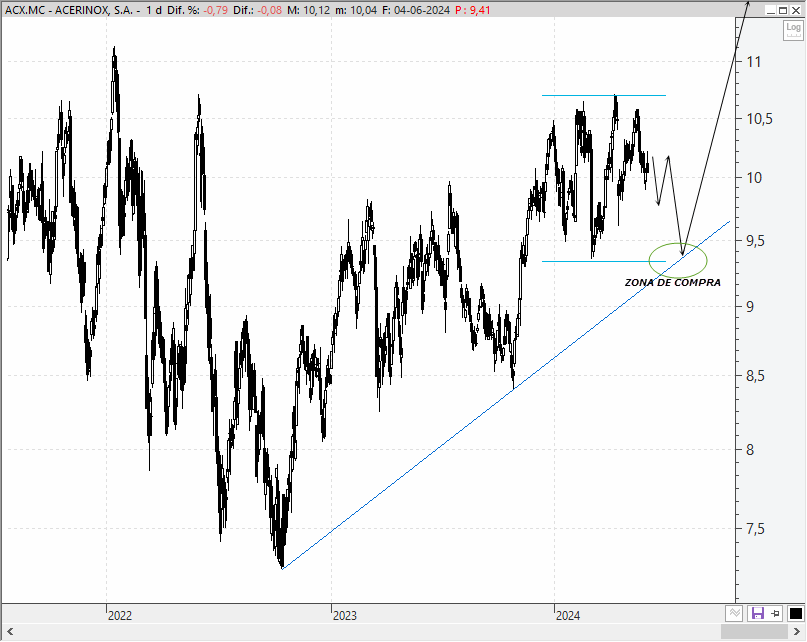The width and height of the screenshot is (807, 642).
Task: Click the 'Dif.: -0,08' value
Action: click(x=258, y=10)
